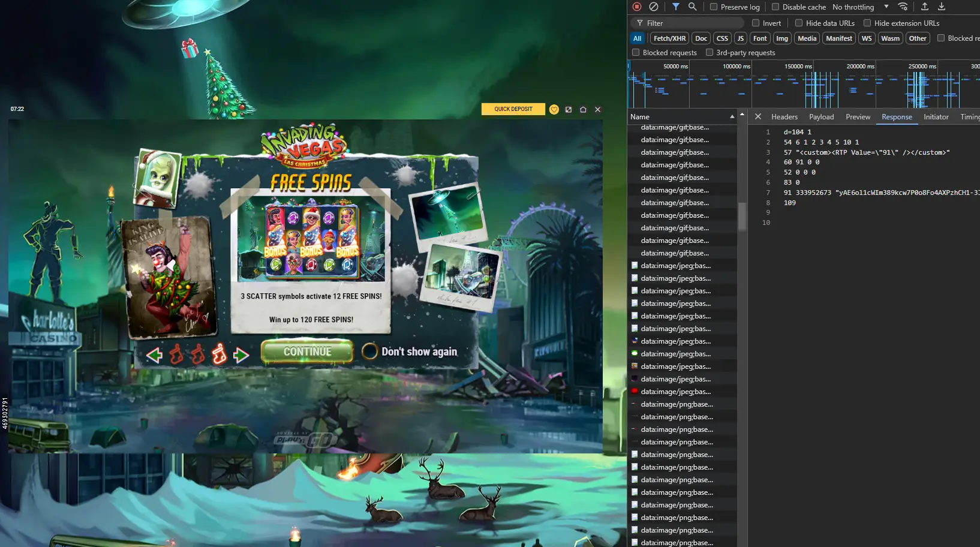The image size is (980, 547).
Task: Export HAR file with download arrow
Action: [942, 7]
